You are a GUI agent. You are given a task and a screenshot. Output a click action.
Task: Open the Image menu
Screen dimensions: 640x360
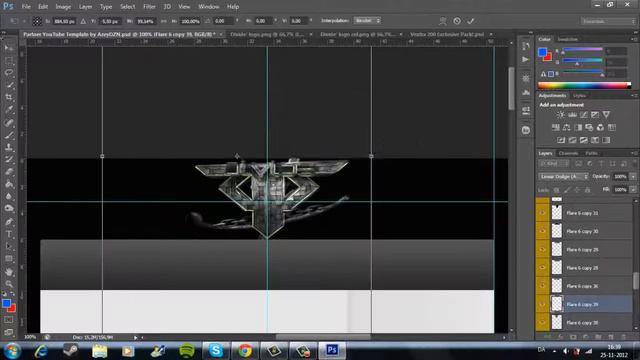63,7
